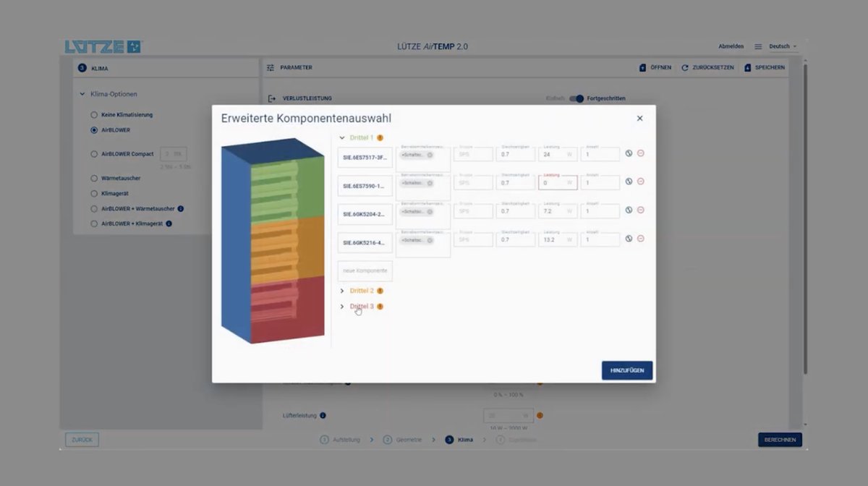Click the Anzahl field in SIE.6GK5204-2 row
The width and height of the screenshot is (868, 486).
(600, 211)
